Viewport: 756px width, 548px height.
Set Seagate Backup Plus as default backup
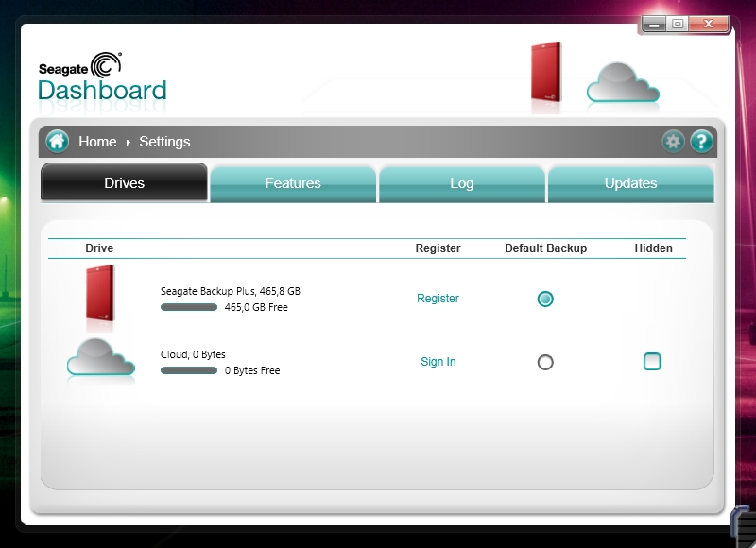(545, 299)
